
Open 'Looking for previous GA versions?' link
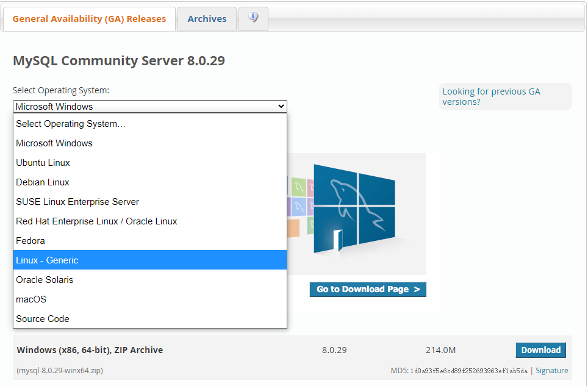point(491,97)
